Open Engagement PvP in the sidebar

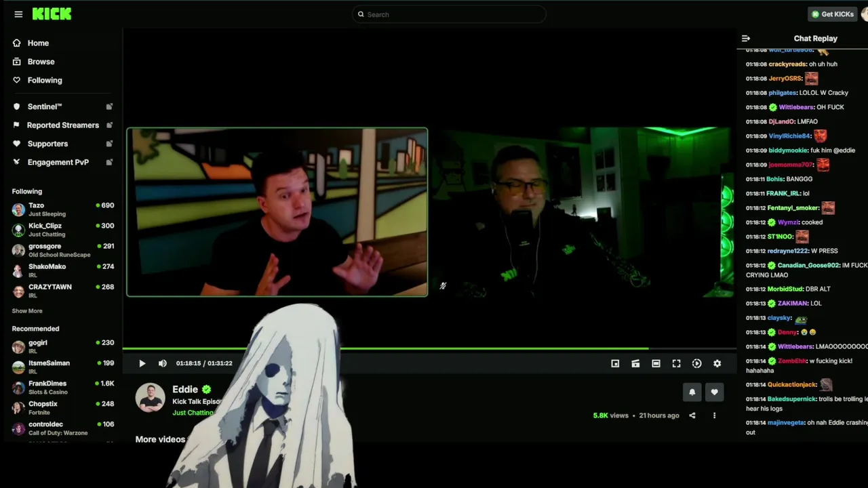pos(62,162)
